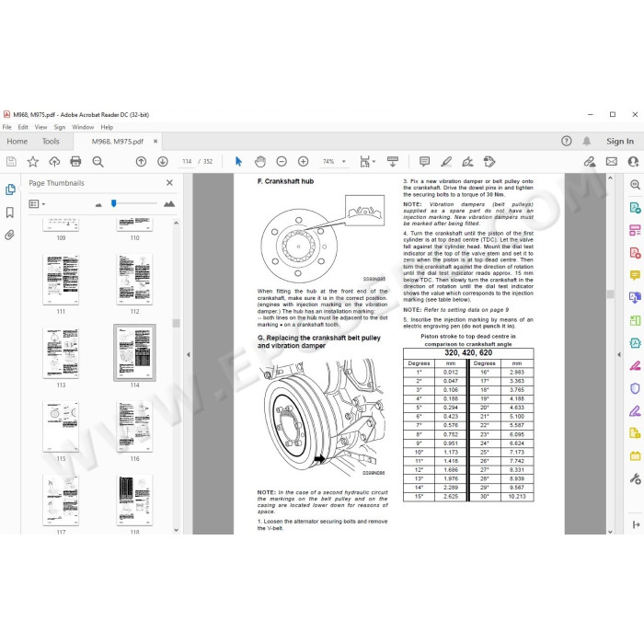644x644 pixels.
Task: Send file by email envelope icon
Action: tap(612, 161)
